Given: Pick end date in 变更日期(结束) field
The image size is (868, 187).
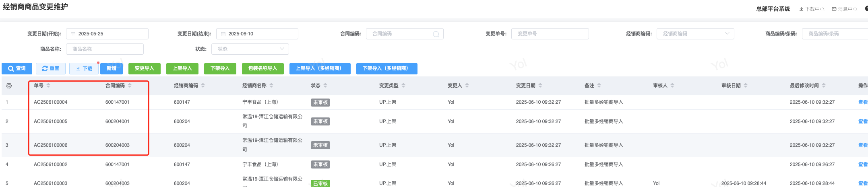Looking at the screenshot, I should pos(257,34).
